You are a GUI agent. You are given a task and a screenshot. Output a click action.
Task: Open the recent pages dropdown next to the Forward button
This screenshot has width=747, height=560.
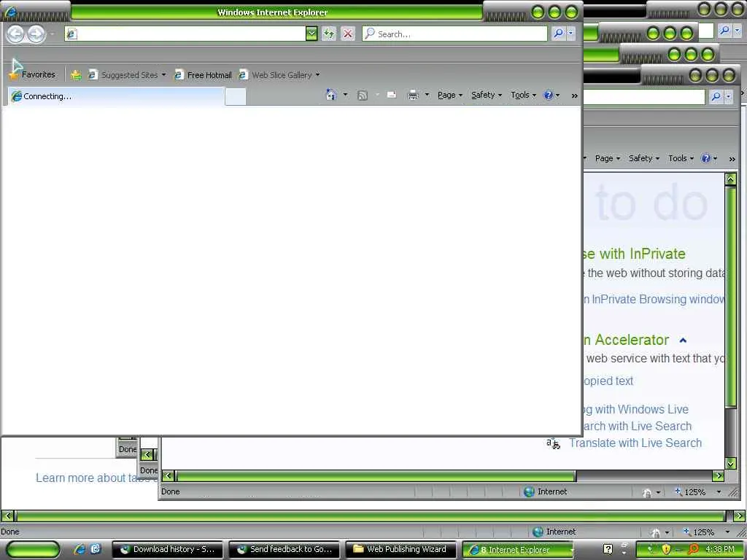52,34
